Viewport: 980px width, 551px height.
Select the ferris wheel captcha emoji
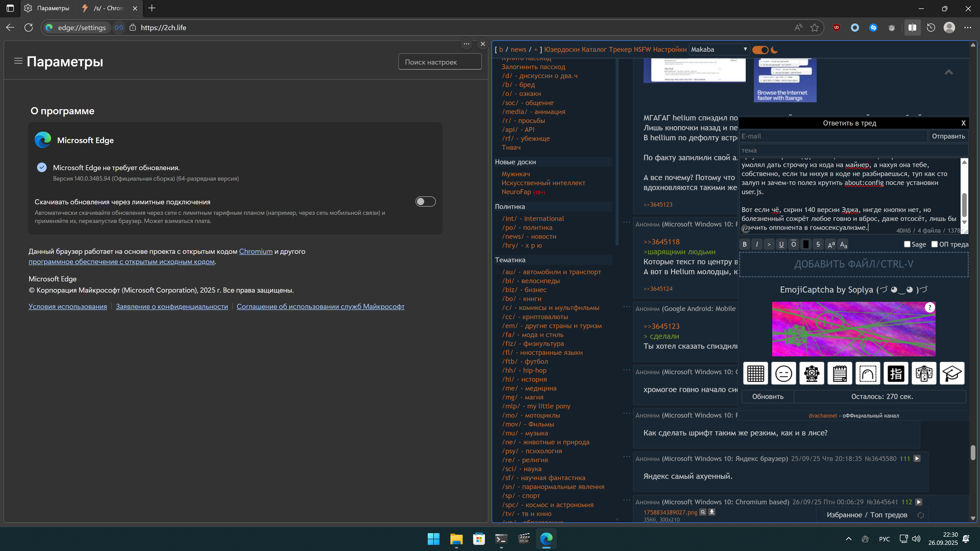tap(812, 373)
